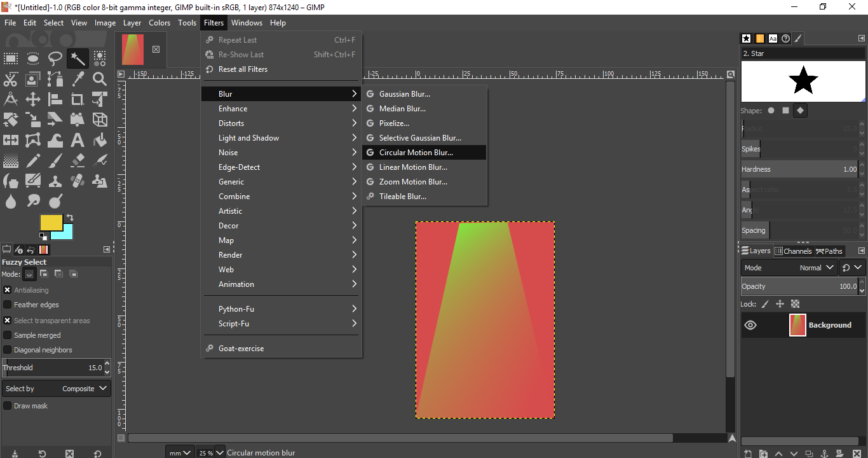Open the Select by Composite dropdown
Screen dimensions: 868x458
[57, 389]
